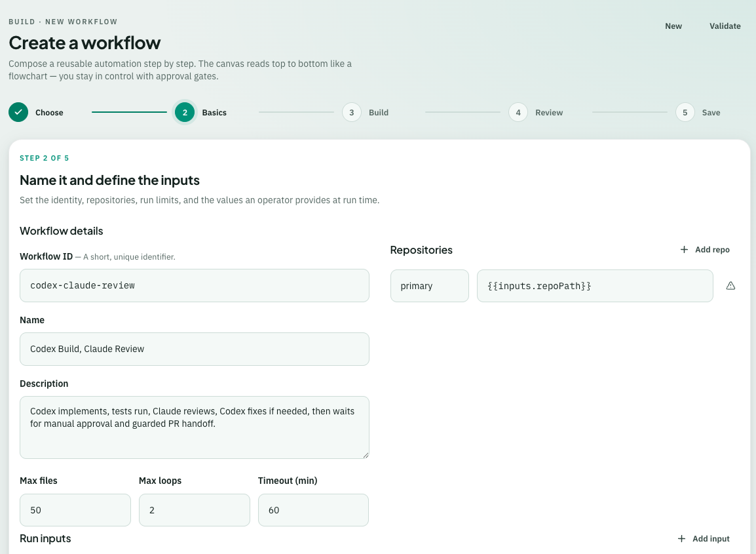Select the Basics step label
The height and width of the screenshot is (554, 756).
coord(214,113)
